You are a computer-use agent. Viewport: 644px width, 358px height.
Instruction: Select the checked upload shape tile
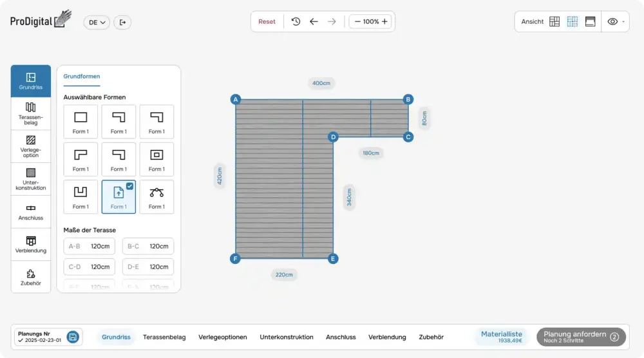click(118, 196)
